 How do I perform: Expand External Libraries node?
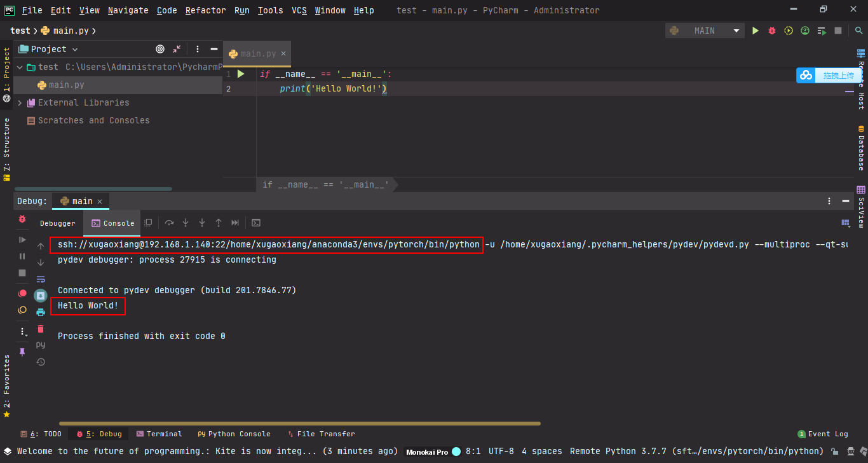click(x=20, y=102)
